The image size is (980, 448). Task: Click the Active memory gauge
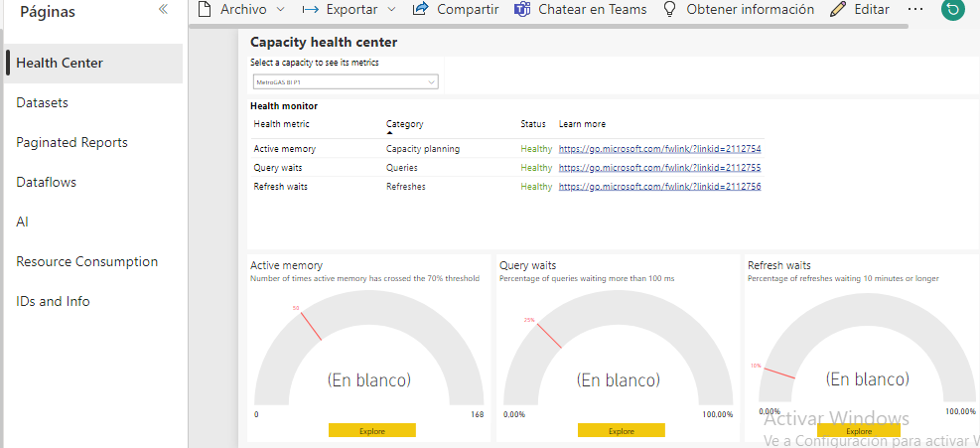368,348
